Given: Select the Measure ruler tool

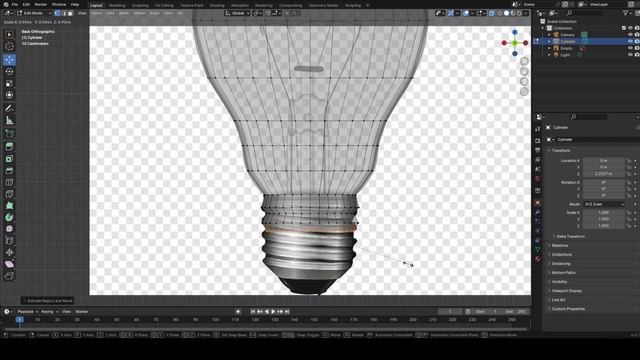Looking at the screenshot, I should point(9,120).
